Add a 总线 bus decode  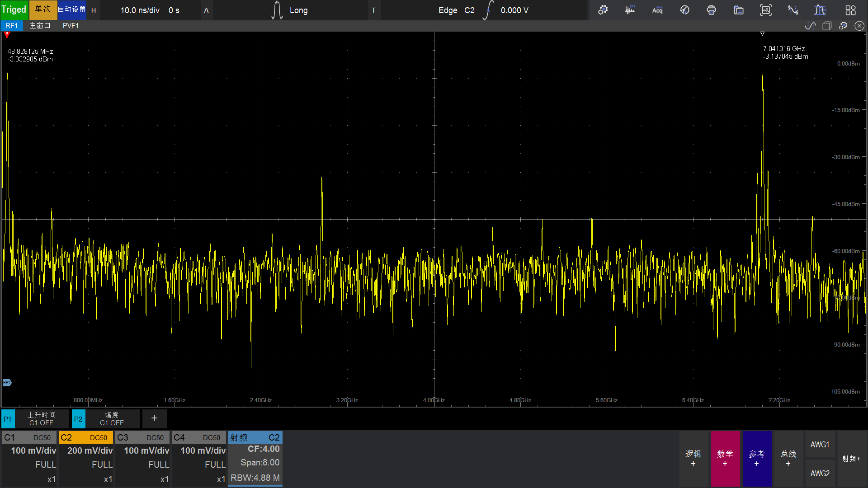click(788, 458)
